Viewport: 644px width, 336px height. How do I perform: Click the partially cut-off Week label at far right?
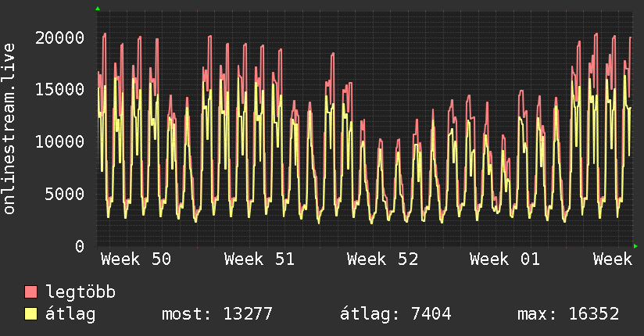click(612, 259)
